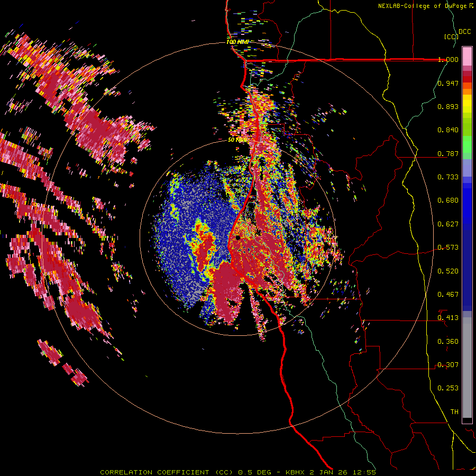Click the 0.413 scale value

tap(448, 318)
